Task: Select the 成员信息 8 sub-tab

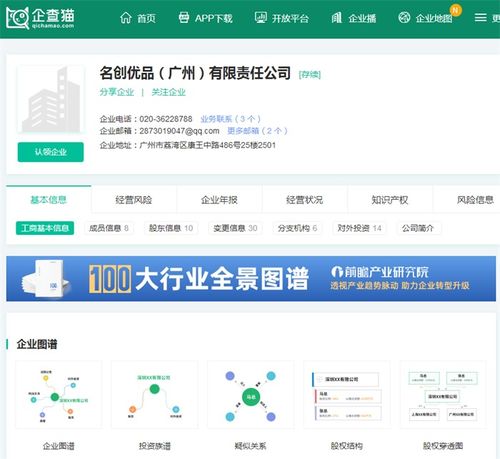Action: 109,228
